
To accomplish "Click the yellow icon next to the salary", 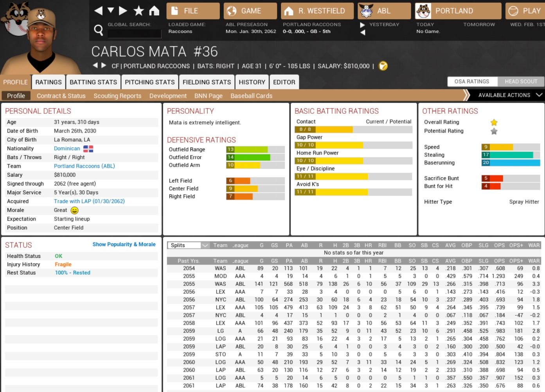I will point(383,66).
